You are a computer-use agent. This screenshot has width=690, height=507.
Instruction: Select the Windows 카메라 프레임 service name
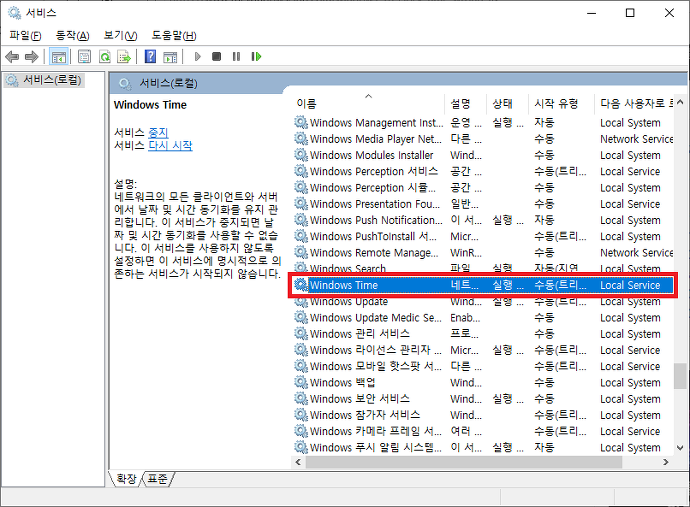tap(375, 431)
